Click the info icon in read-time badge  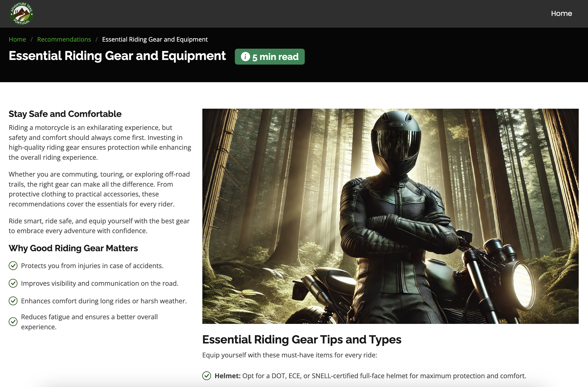click(245, 57)
